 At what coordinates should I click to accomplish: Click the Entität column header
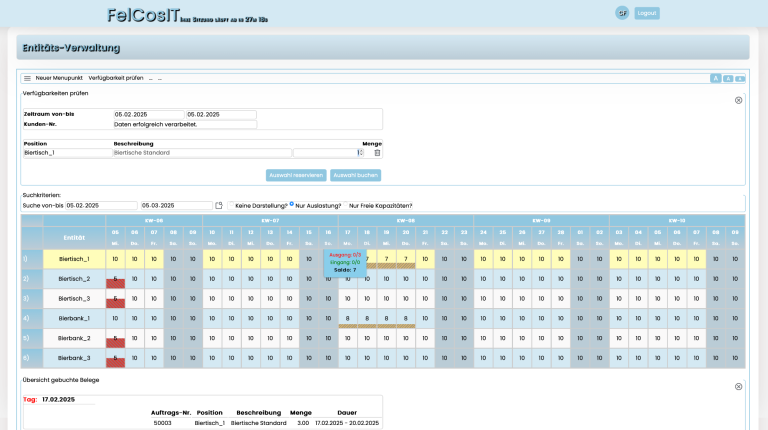(x=74, y=238)
